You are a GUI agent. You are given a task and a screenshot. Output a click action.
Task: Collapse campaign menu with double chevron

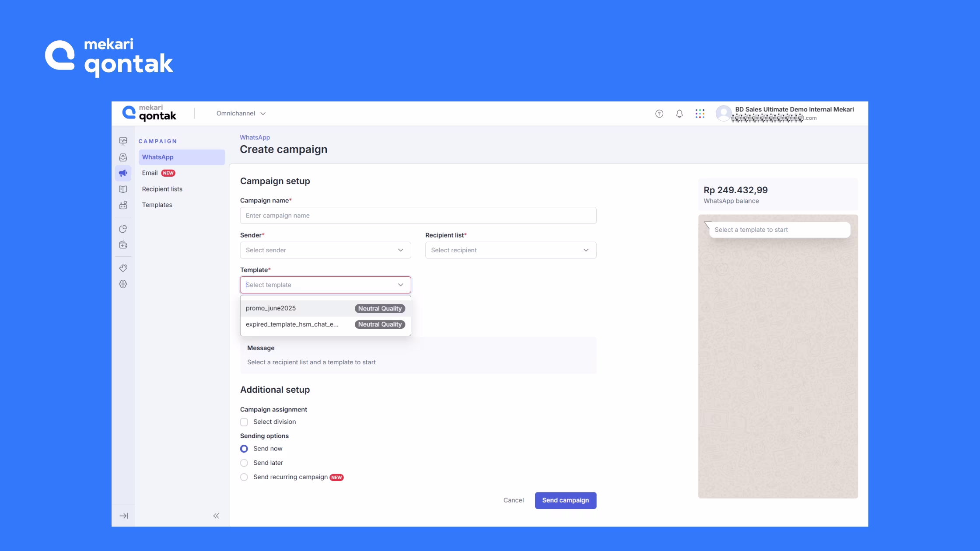click(x=216, y=516)
